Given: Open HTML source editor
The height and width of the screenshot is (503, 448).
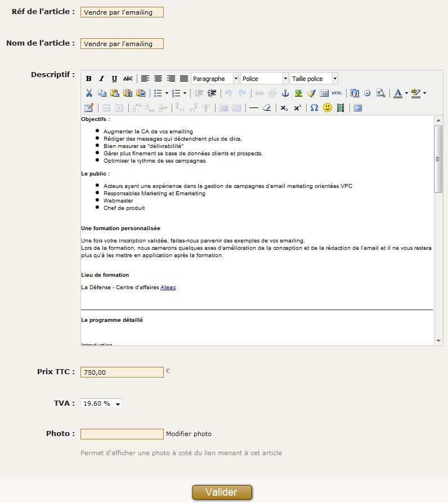Looking at the screenshot, I should click(337, 93).
